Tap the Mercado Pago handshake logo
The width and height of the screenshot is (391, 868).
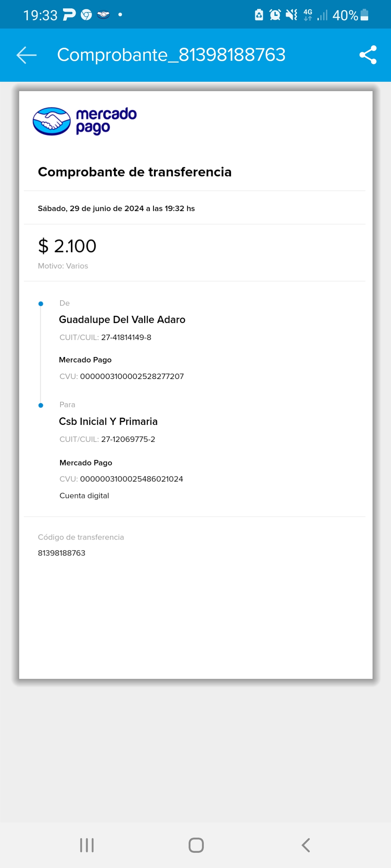(52, 122)
